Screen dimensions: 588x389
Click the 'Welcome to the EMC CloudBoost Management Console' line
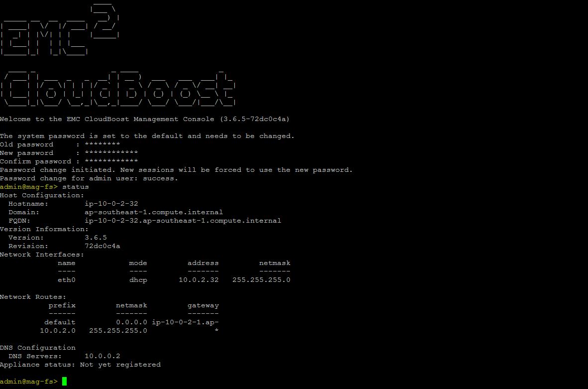145,119
